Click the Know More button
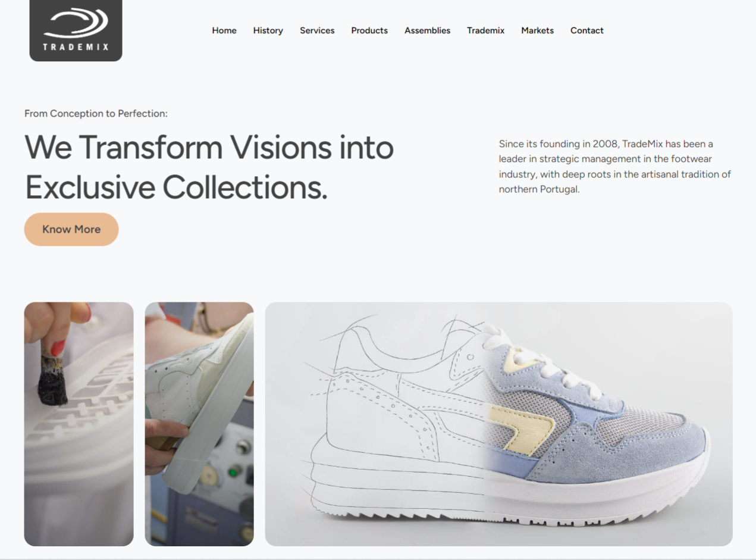The height and width of the screenshot is (560, 756). (71, 229)
